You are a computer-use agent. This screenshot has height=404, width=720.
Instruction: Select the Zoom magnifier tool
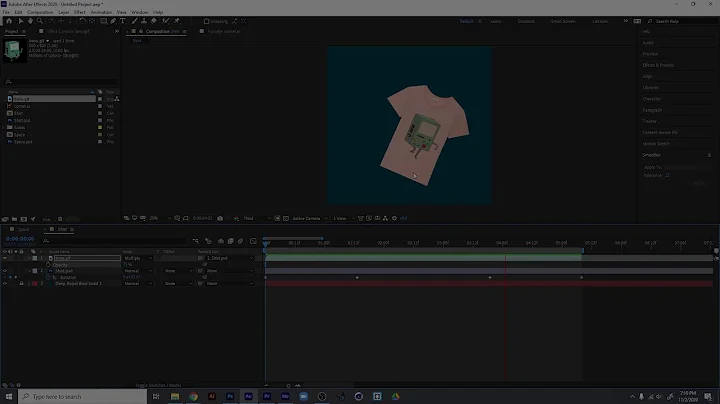click(x=39, y=21)
